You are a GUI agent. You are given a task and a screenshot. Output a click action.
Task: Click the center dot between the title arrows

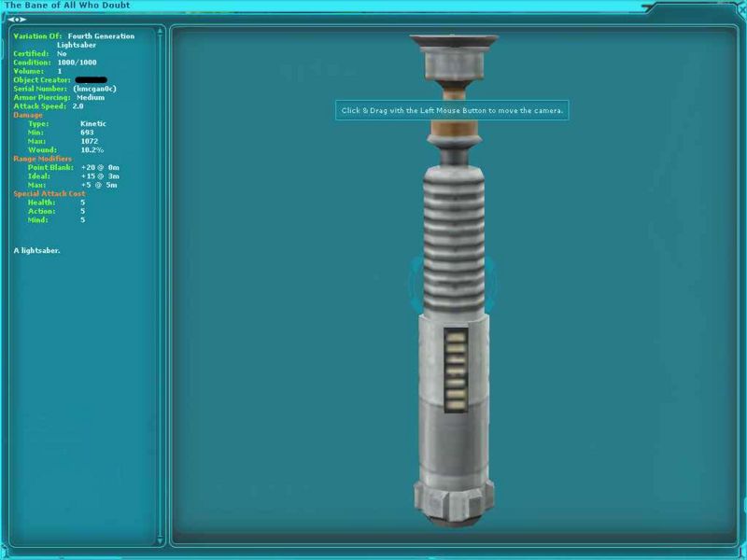coord(18,19)
